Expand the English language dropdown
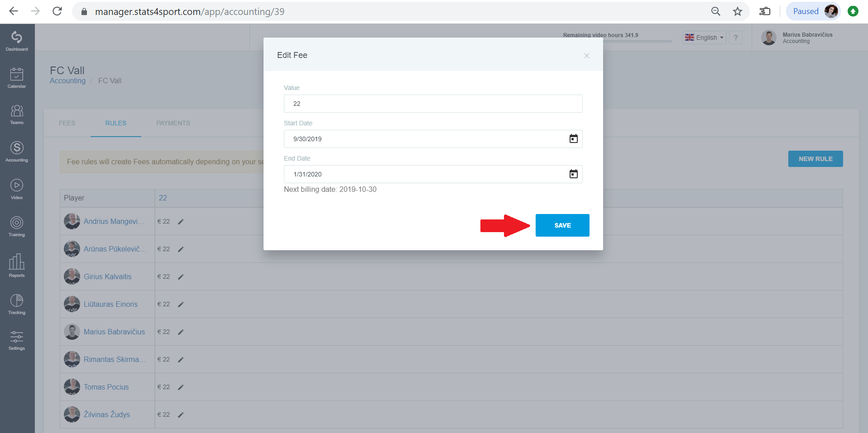Screen dimensions: 868x433 pyautogui.click(x=704, y=38)
